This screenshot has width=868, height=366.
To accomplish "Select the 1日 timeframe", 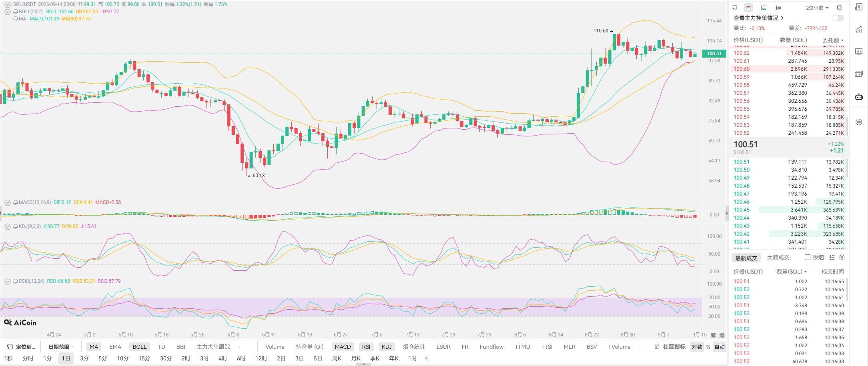I will [66, 358].
